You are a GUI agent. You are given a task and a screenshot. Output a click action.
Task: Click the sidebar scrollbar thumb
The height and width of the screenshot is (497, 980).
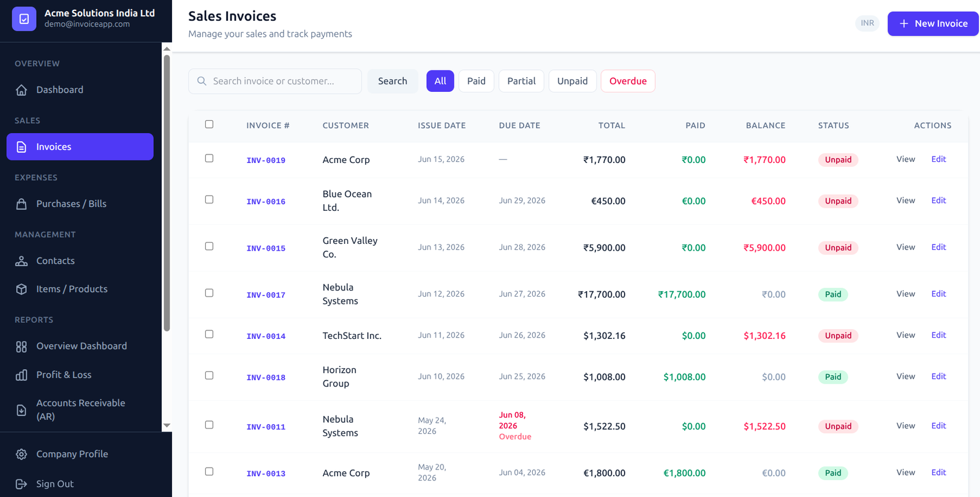click(x=167, y=193)
